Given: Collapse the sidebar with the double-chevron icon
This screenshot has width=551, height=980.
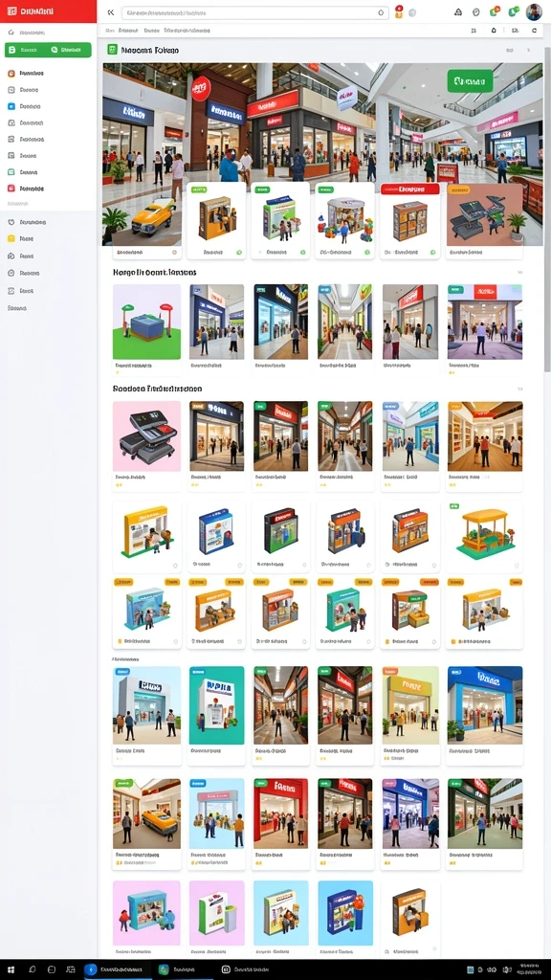Looking at the screenshot, I should 111,11.
